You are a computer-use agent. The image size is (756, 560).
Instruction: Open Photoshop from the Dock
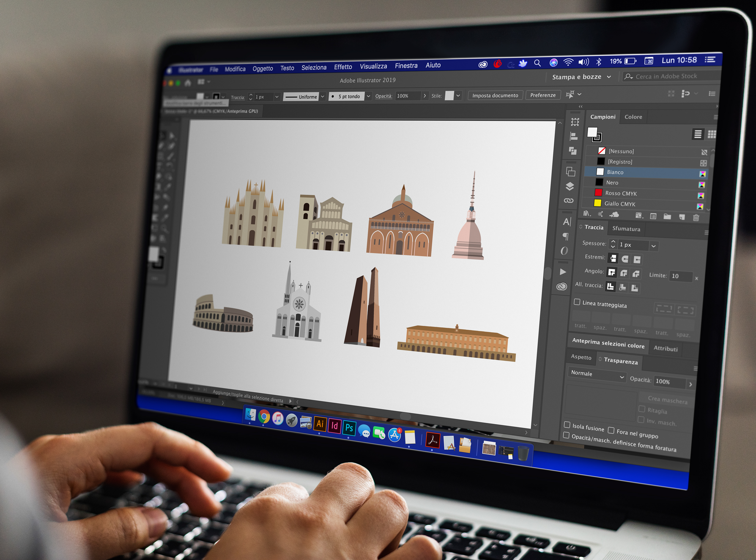[x=349, y=428]
